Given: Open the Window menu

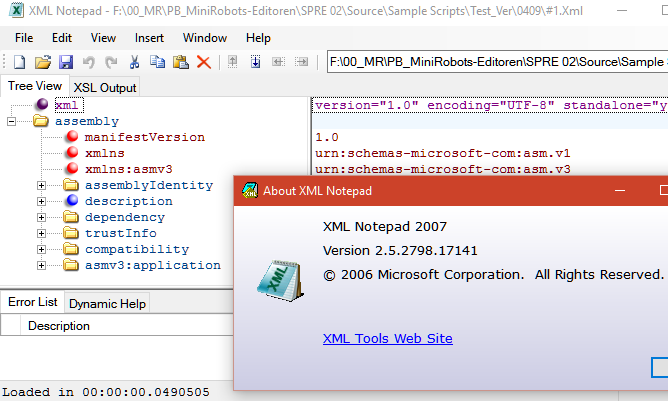Looking at the screenshot, I should coord(205,38).
